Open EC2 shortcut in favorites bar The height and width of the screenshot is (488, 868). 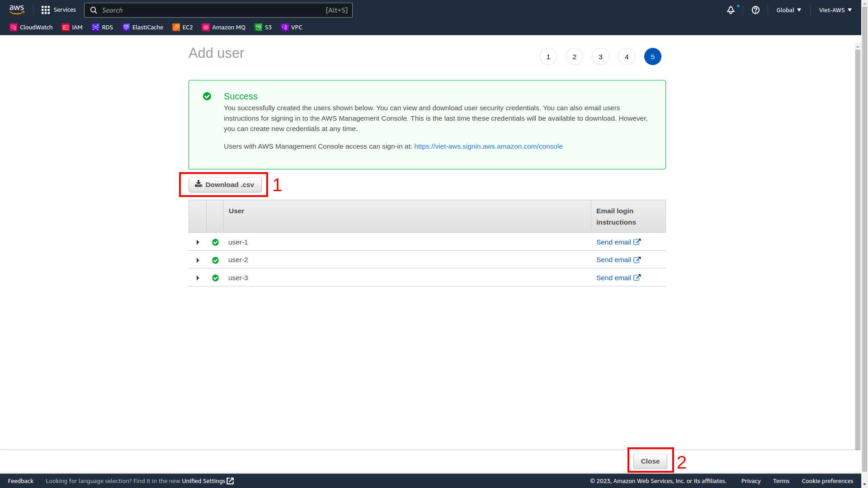point(182,28)
